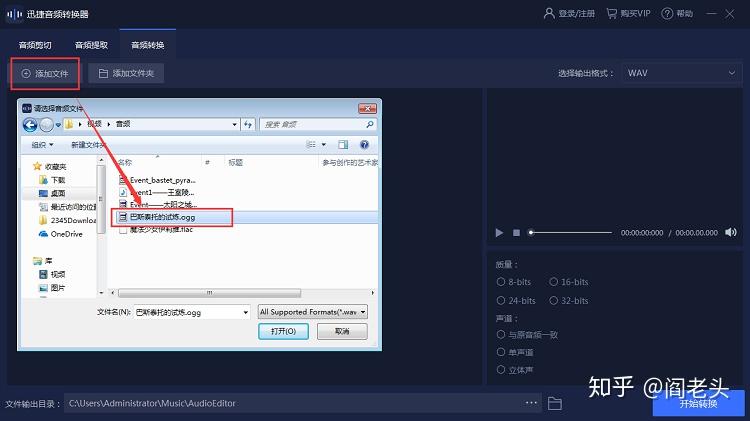Image resolution: width=750 pixels, height=421 pixels.
Task: Select 2345Downloads folder in the sidebar
Action: tap(67, 220)
